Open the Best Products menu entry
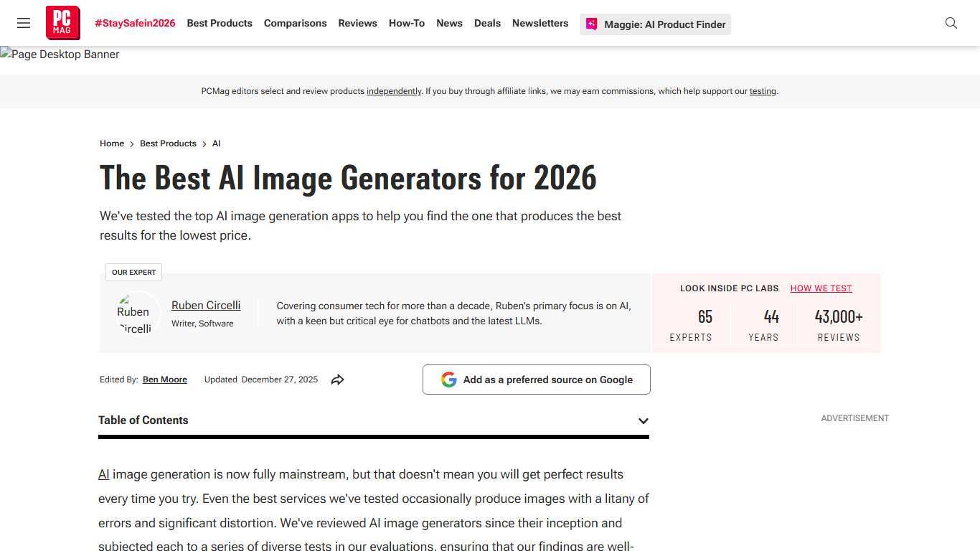The height and width of the screenshot is (551, 980). pos(220,23)
